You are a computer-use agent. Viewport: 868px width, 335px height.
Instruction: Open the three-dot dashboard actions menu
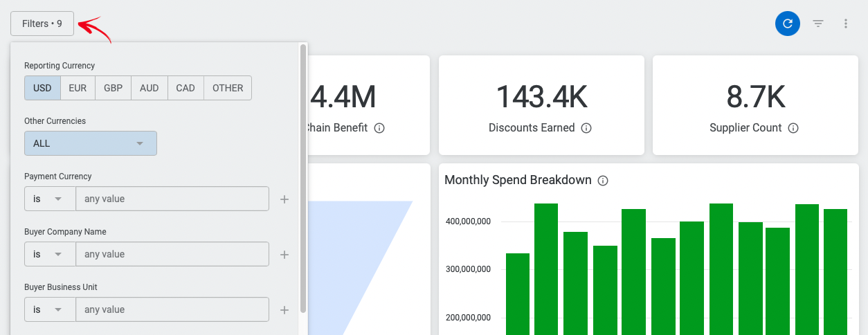tap(845, 24)
